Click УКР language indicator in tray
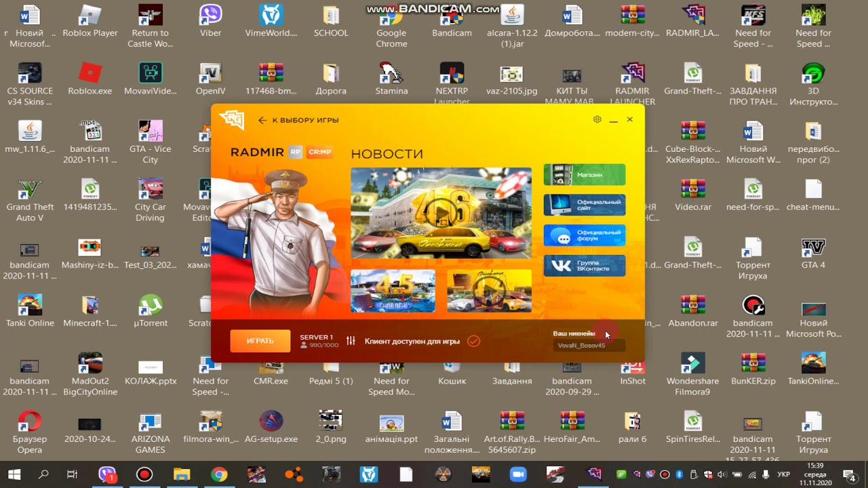This screenshot has height=488, width=868. [783, 474]
